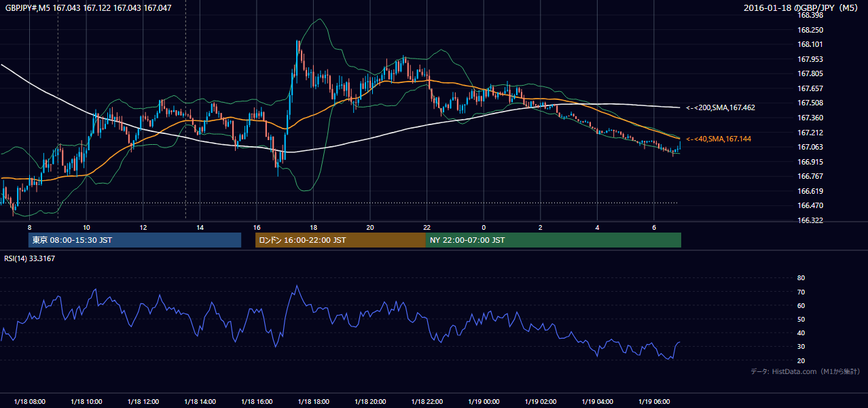Click the HistData.com data source note
The width and height of the screenshot is (868, 408).
(806, 371)
